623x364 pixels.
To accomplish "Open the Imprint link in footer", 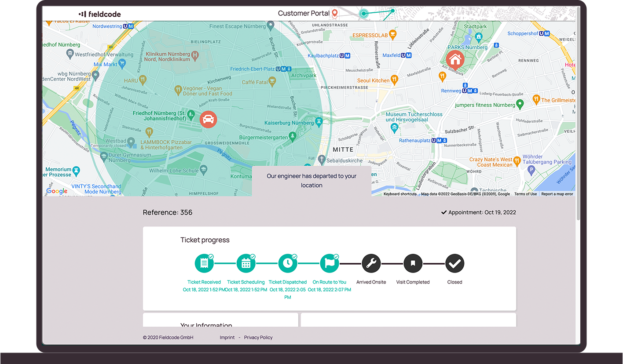I will (227, 338).
